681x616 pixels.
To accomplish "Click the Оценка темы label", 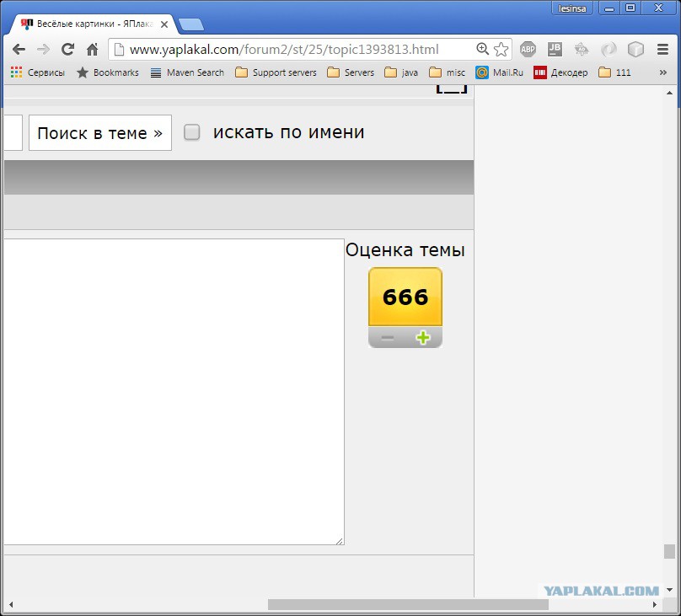I will 405,250.
